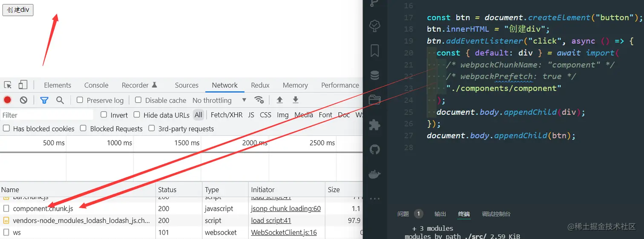This screenshot has width=644, height=239.
Task: Open Source Control in VS Code activity bar
Action: click(375, 3)
